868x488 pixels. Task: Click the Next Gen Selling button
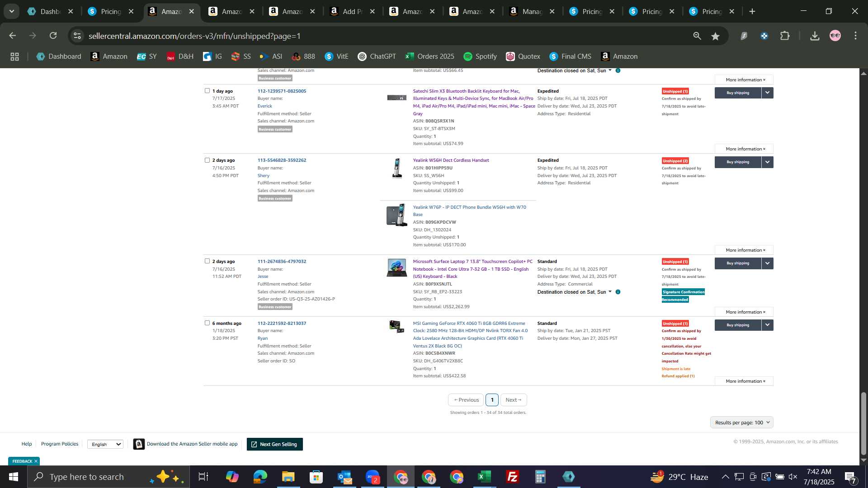[x=274, y=444]
